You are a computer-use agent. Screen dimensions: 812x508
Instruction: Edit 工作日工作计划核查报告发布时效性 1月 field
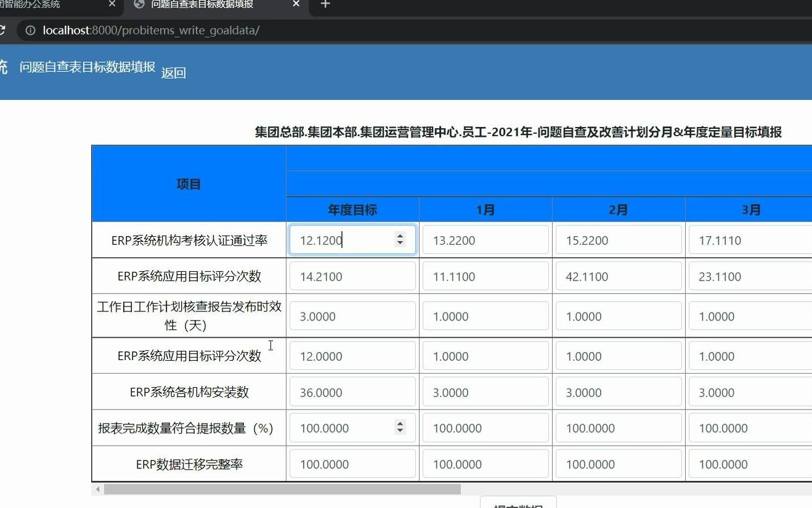click(x=485, y=316)
